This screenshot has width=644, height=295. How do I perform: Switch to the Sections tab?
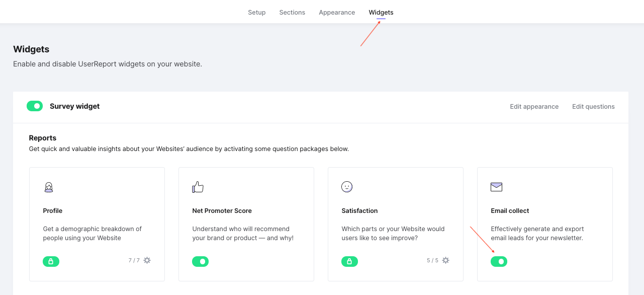292,13
